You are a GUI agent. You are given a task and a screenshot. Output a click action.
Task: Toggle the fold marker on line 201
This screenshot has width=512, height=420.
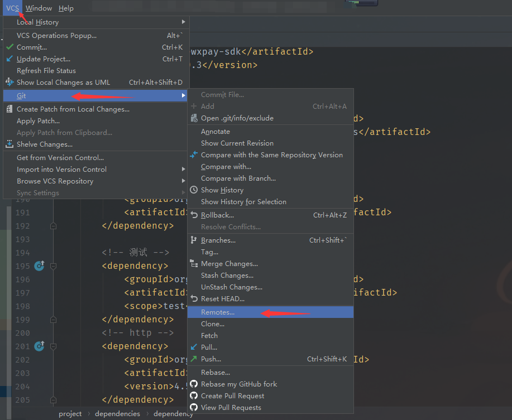pos(53,346)
